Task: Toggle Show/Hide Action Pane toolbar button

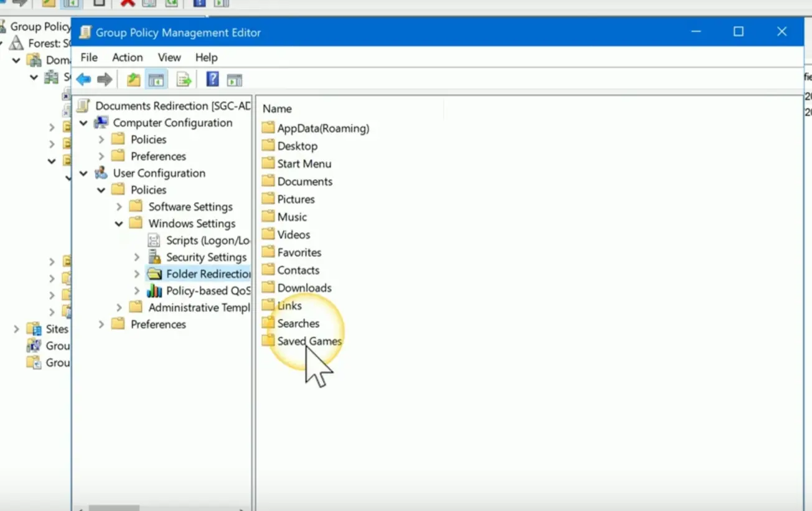Action: [x=235, y=80]
